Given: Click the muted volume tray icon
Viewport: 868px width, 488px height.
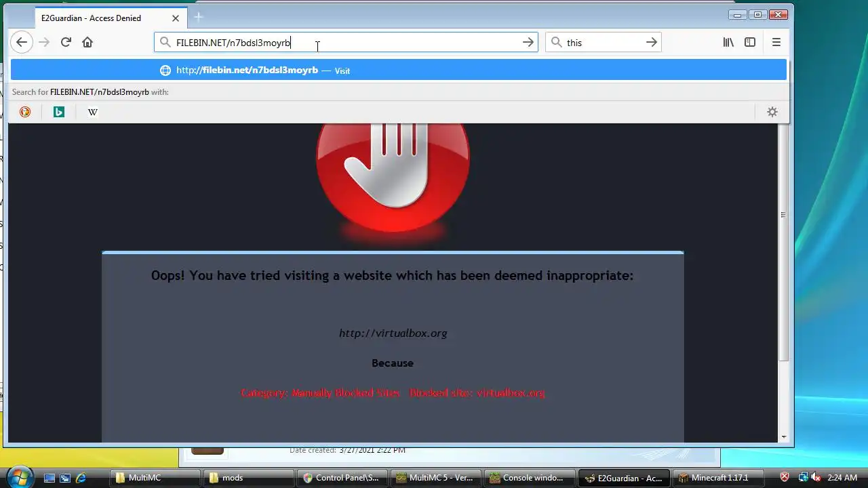Looking at the screenshot, I should click(816, 477).
